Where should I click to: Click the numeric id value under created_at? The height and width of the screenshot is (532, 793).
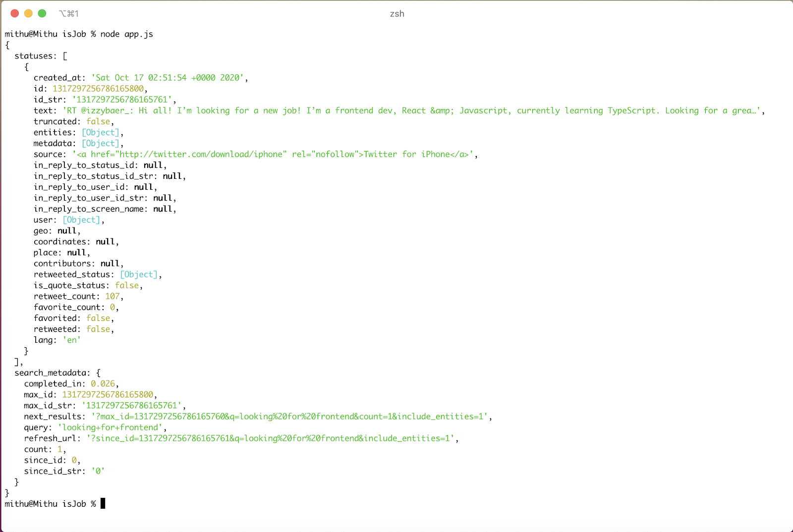(x=98, y=89)
